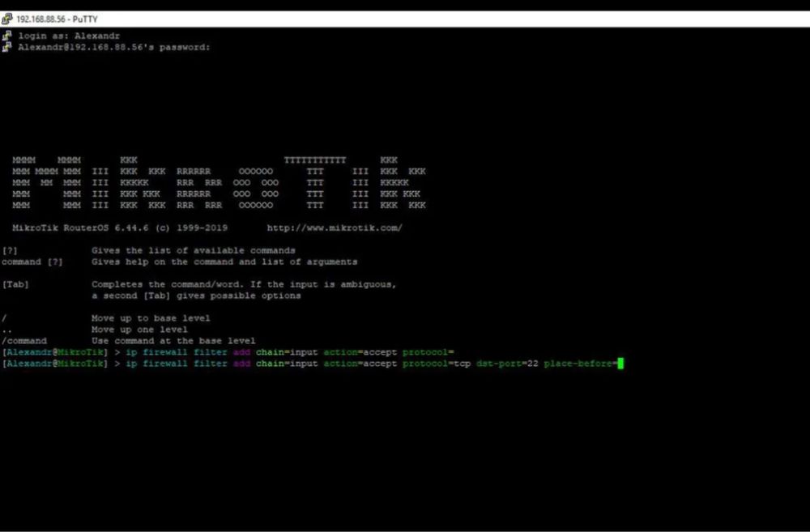Click the '[Tab]' key hint

click(15, 284)
